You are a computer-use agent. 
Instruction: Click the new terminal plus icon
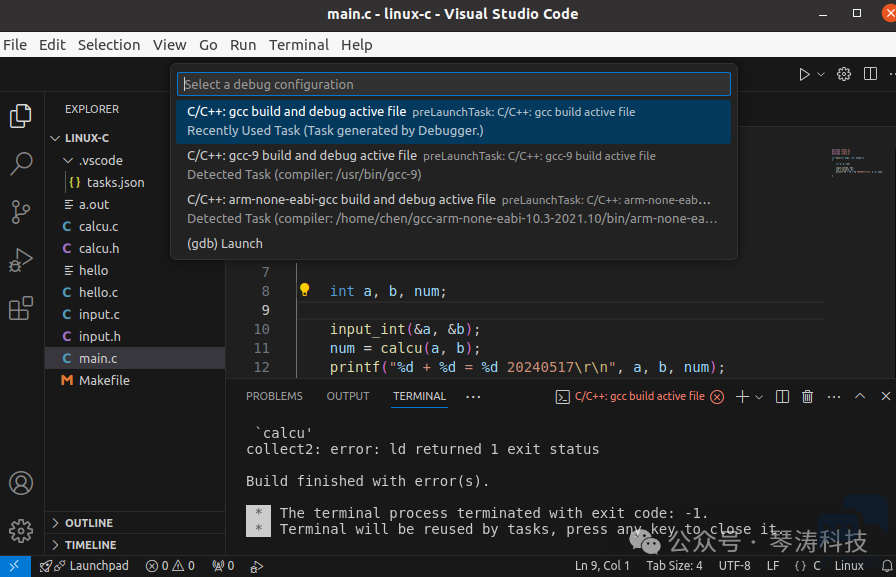pos(742,396)
